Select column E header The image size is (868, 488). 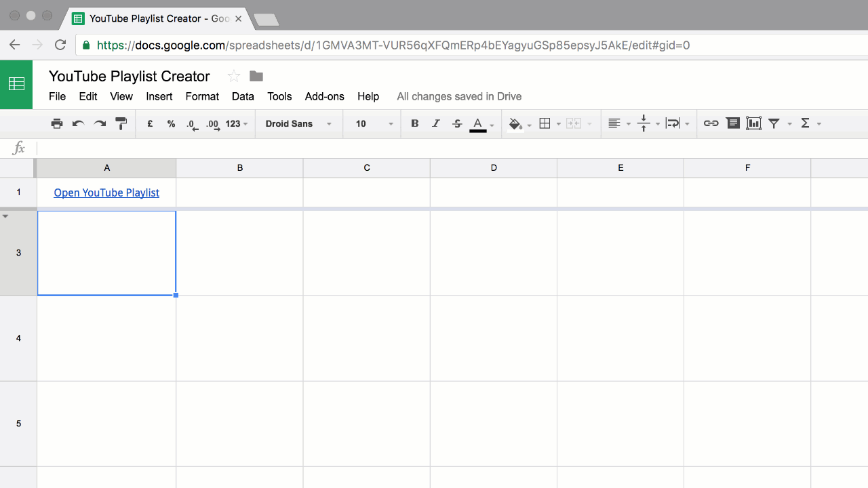620,168
